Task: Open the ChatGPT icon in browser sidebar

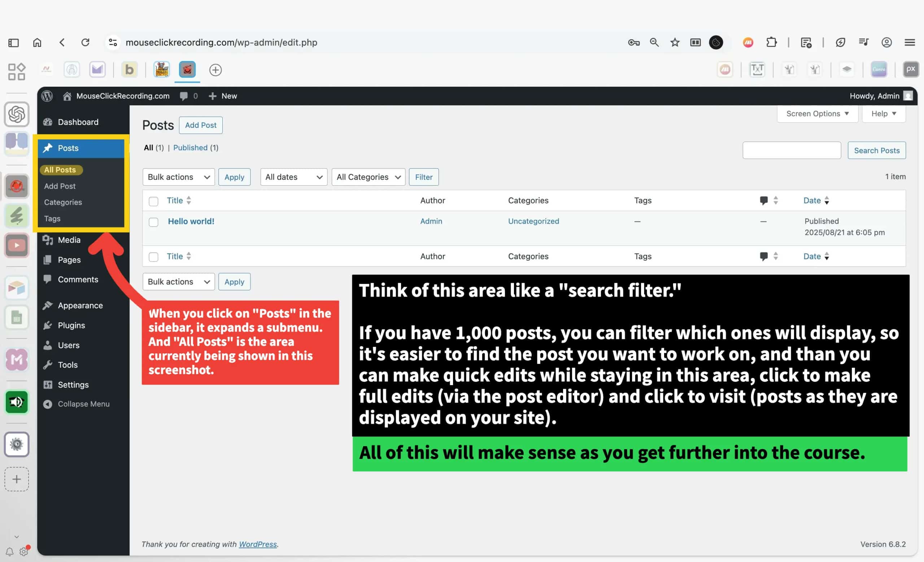Action: point(17,114)
